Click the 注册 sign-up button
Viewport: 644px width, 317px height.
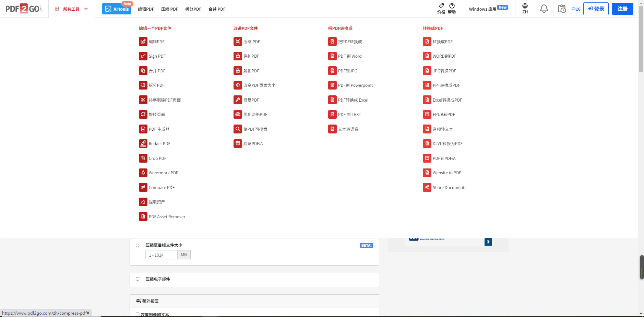622,9
